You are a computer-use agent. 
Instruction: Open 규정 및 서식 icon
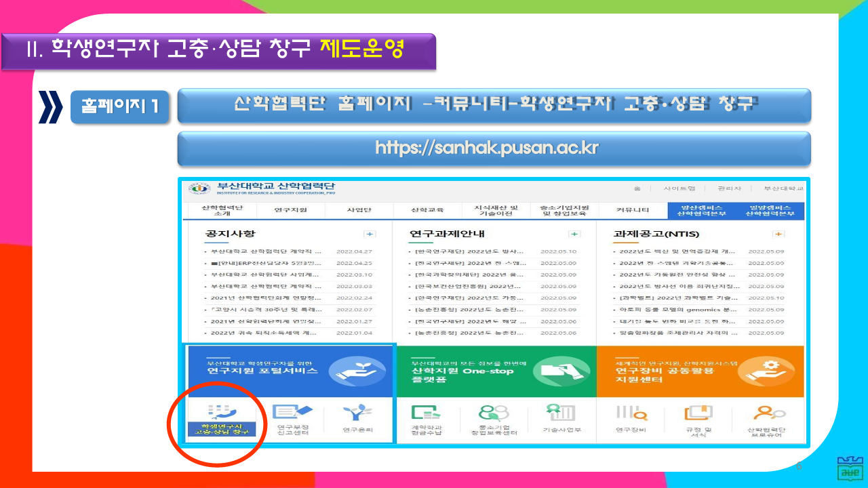click(x=698, y=413)
